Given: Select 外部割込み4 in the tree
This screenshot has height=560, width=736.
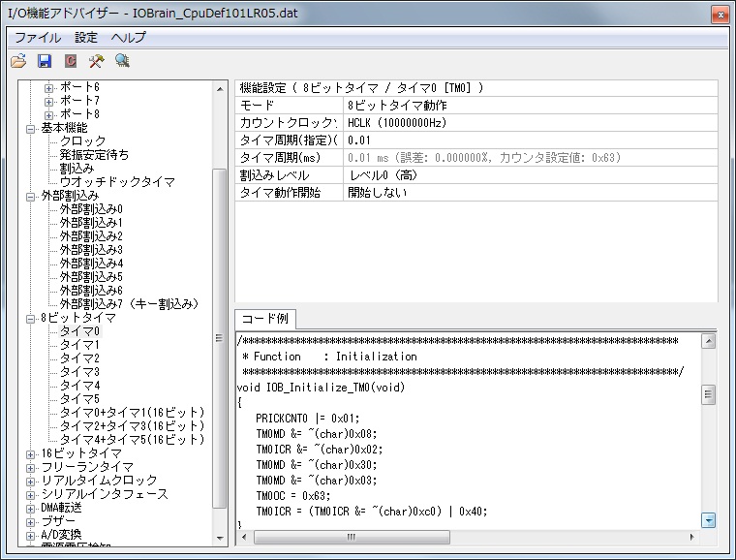Looking at the screenshot, I should (x=91, y=264).
